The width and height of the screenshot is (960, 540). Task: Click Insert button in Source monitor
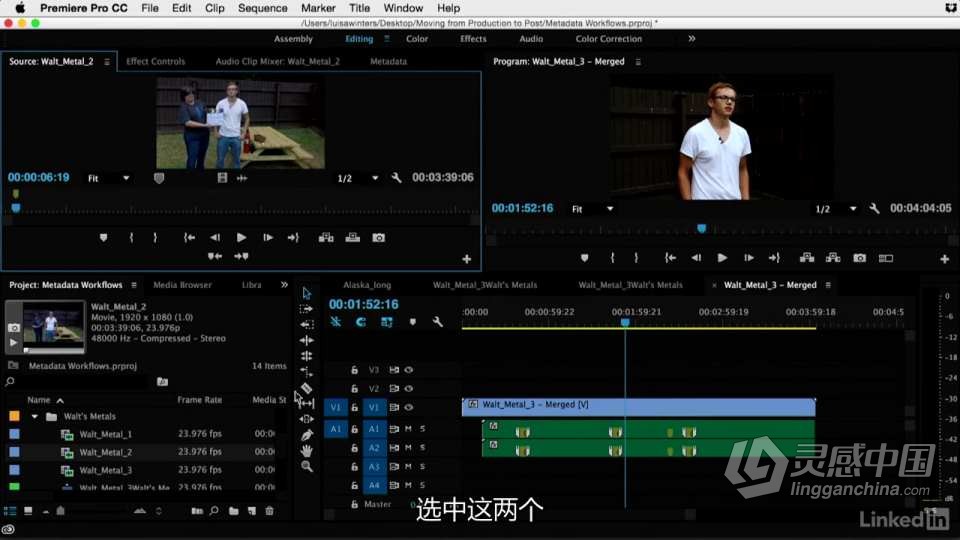pos(326,238)
